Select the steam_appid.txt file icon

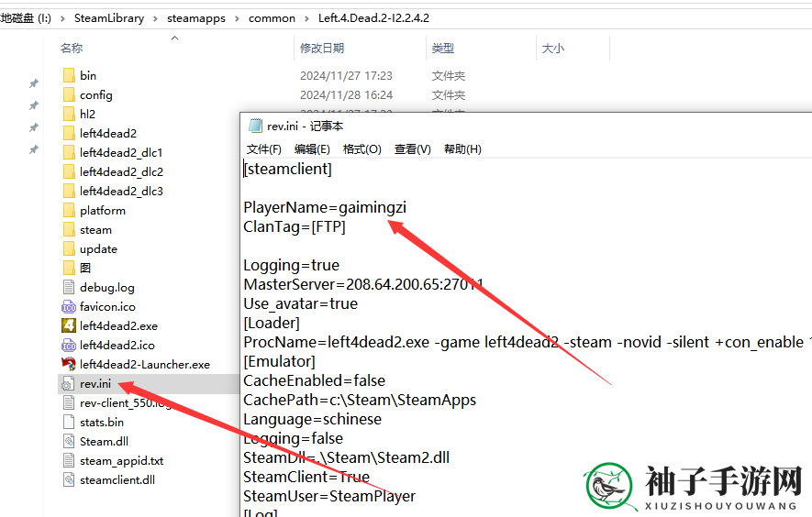pos(69,460)
